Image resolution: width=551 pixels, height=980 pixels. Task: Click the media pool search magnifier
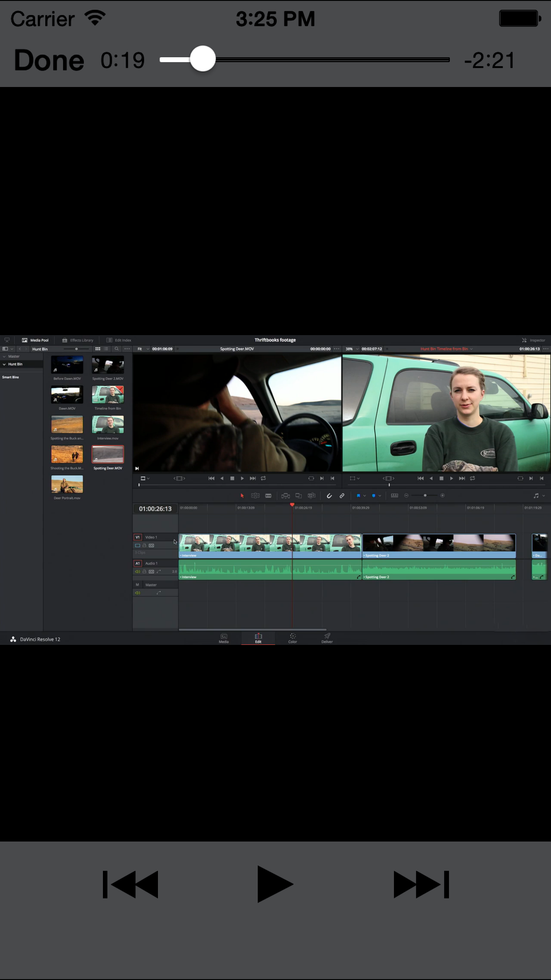117,349
